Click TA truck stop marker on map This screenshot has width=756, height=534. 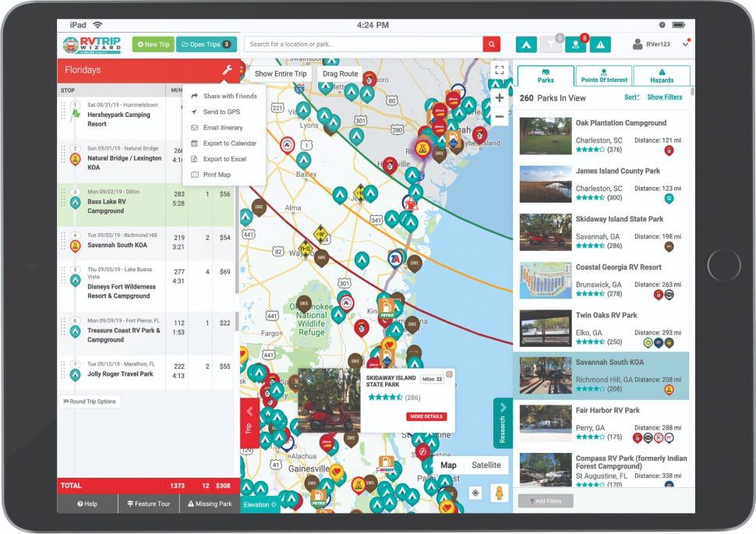[396, 259]
